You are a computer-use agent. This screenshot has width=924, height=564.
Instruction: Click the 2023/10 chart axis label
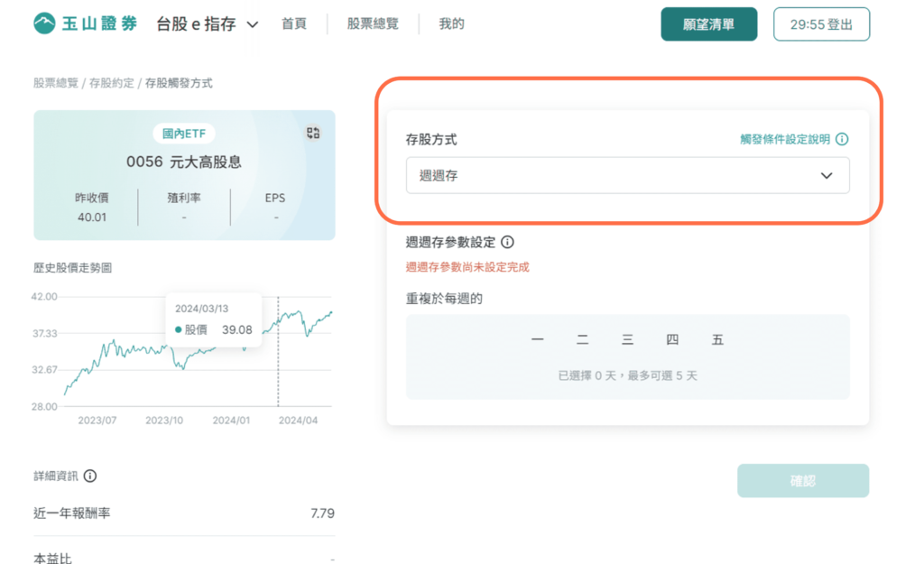coord(164,421)
